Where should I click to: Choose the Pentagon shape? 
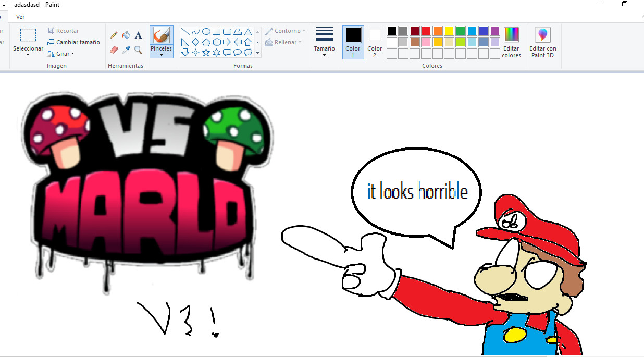tap(206, 42)
